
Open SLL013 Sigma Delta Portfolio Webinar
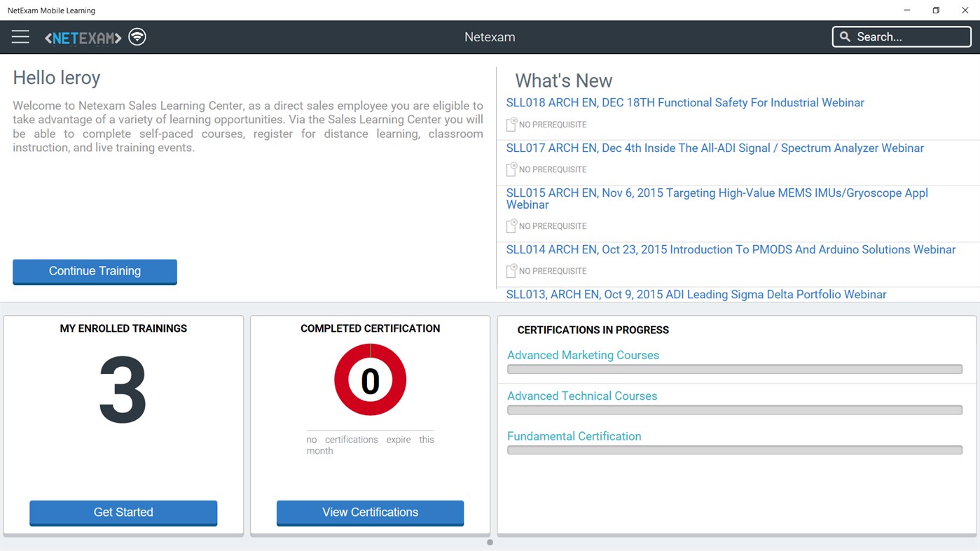pos(696,295)
